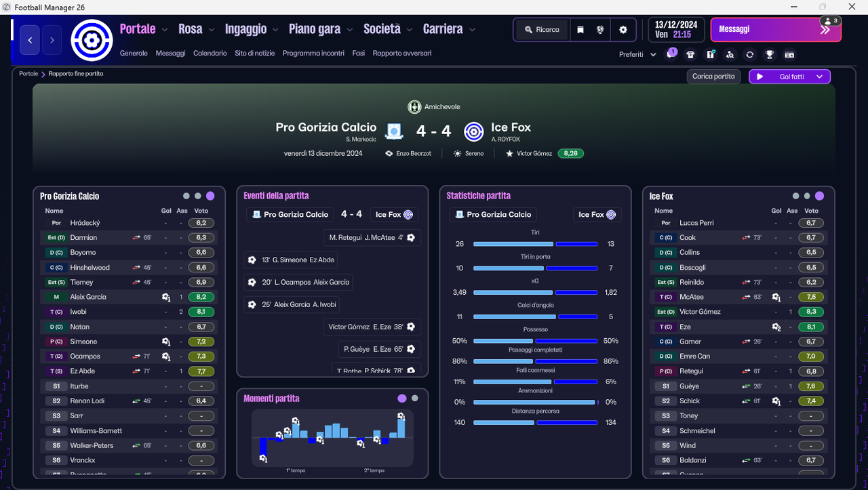
Task: Expand the Società menu chevron
Action: (x=410, y=30)
